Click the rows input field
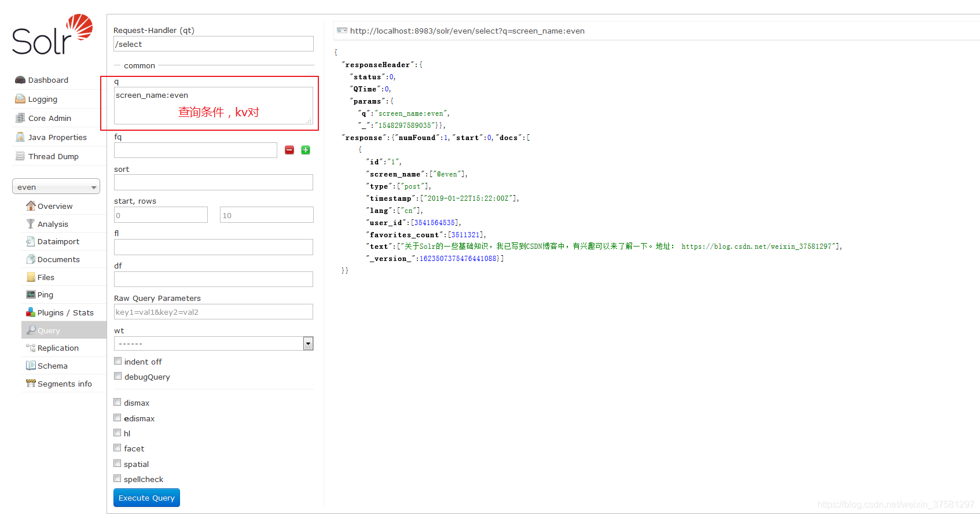Screen dimensions: 980x515 [267, 215]
